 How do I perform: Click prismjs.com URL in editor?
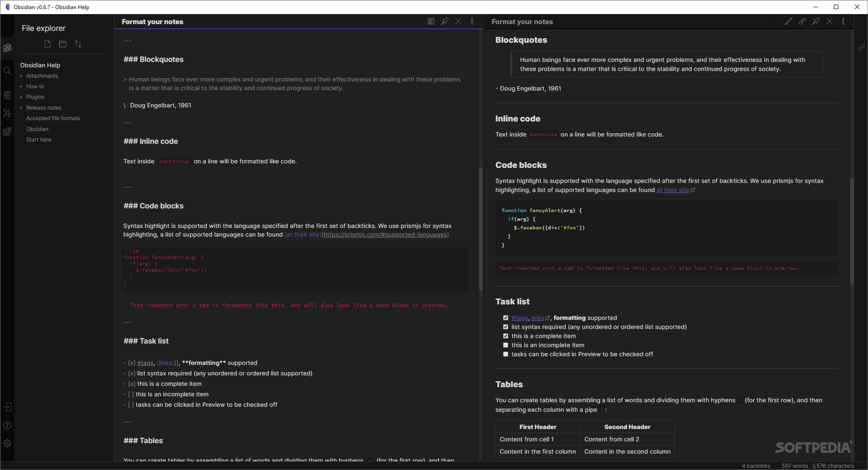pos(385,235)
